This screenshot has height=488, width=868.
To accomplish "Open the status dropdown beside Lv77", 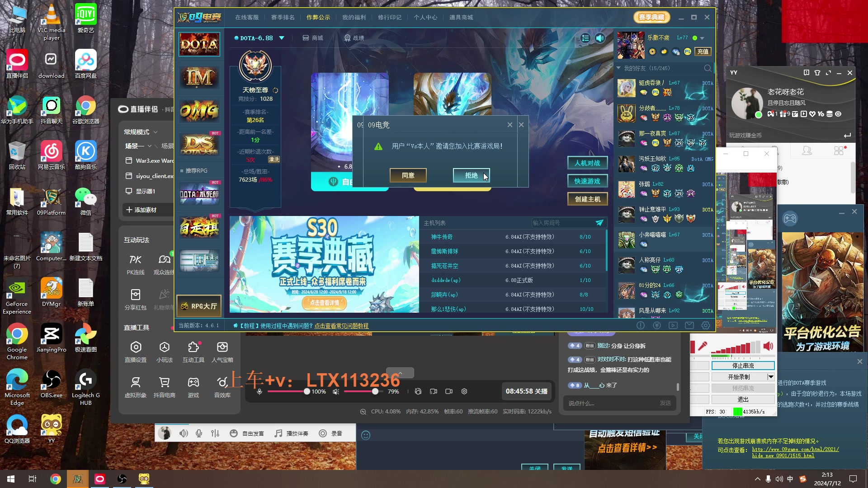I will click(702, 38).
